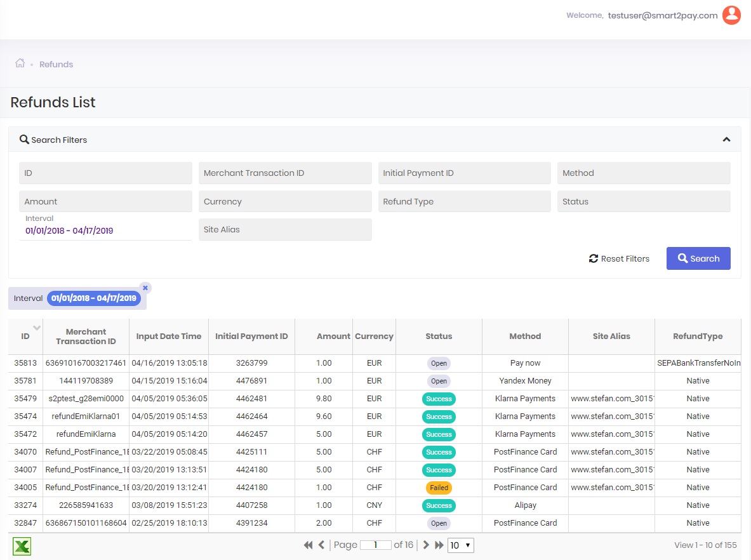Select refund ID 34007
Image resolution: width=751 pixels, height=560 pixels.
(25, 469)
